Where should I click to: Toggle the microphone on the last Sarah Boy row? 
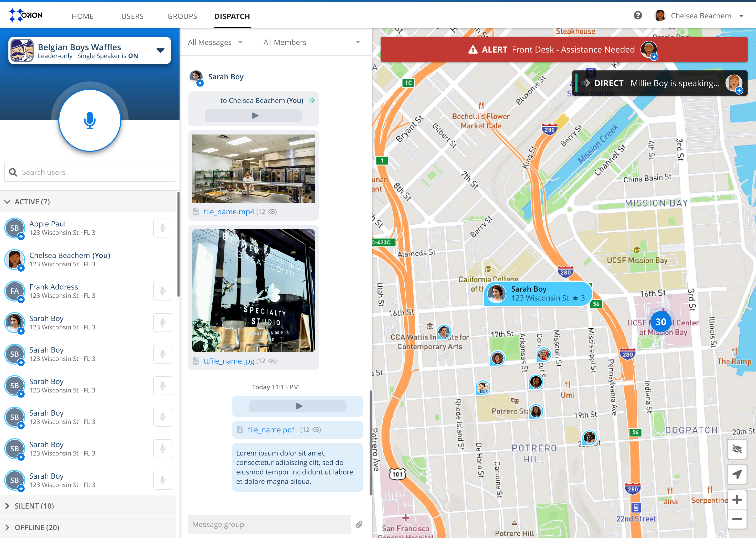[162, 480]
